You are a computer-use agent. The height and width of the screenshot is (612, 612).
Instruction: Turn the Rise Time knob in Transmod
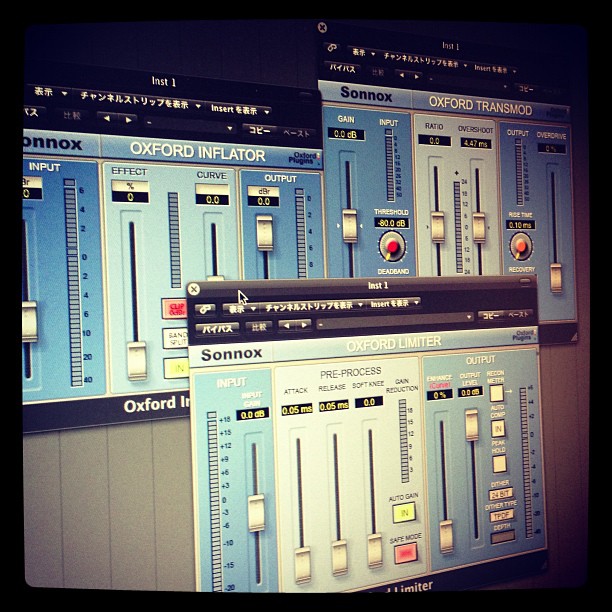(x=520, y=246)
